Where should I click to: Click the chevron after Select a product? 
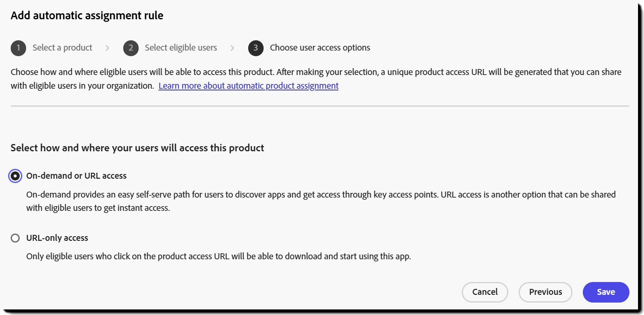coord(107,48)
